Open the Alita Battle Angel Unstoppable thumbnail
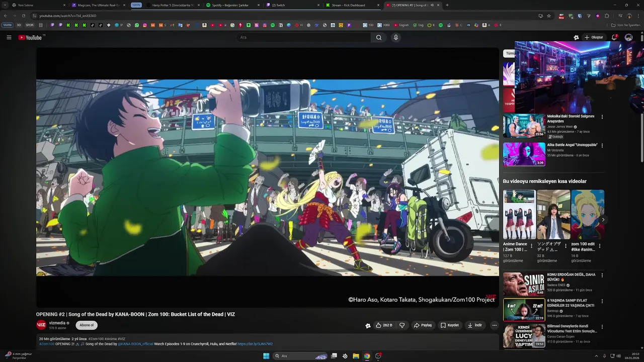 click(x=524, y=154)
